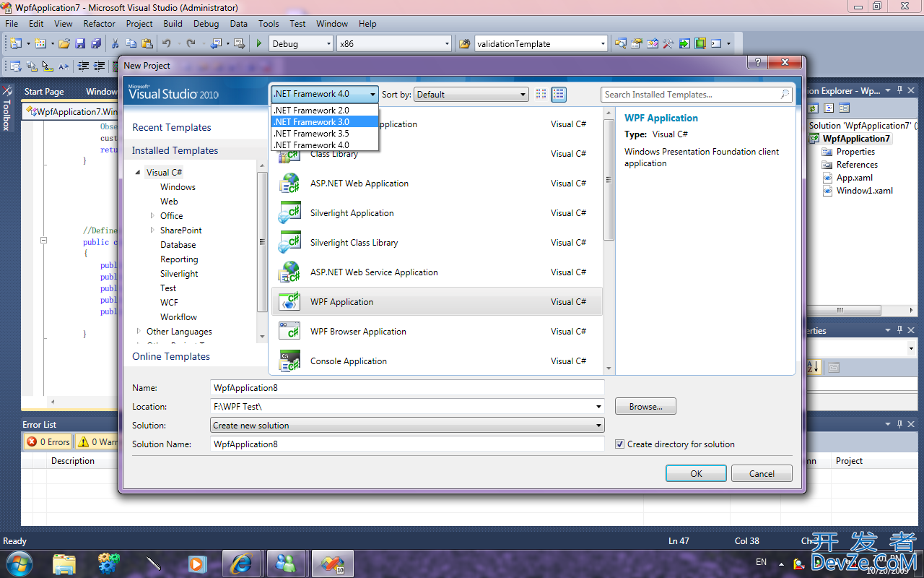
Task: Click the Cancel button in New Project
Action: [762, 474]
